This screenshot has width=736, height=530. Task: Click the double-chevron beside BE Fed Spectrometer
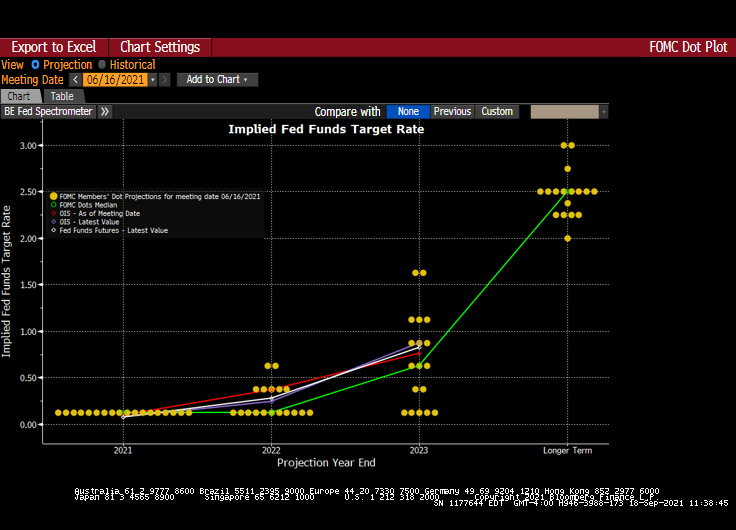tap(105, 112)
